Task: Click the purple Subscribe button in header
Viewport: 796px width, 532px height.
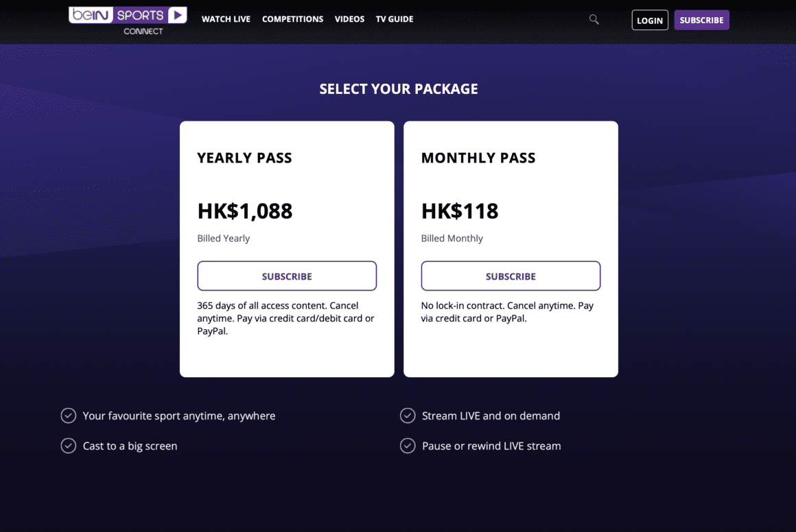Action: (701, 20)
